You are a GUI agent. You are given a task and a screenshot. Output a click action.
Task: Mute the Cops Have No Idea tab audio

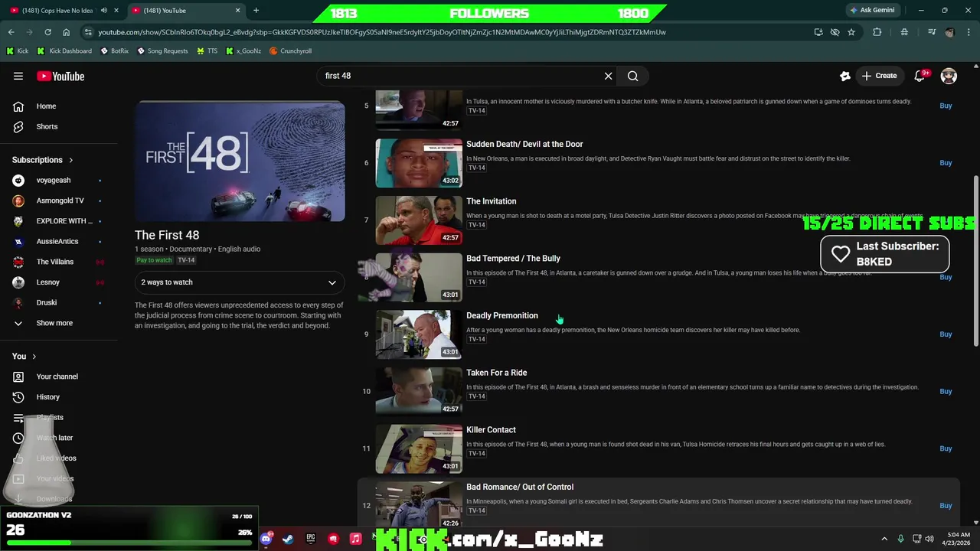(x=103, y=11)
